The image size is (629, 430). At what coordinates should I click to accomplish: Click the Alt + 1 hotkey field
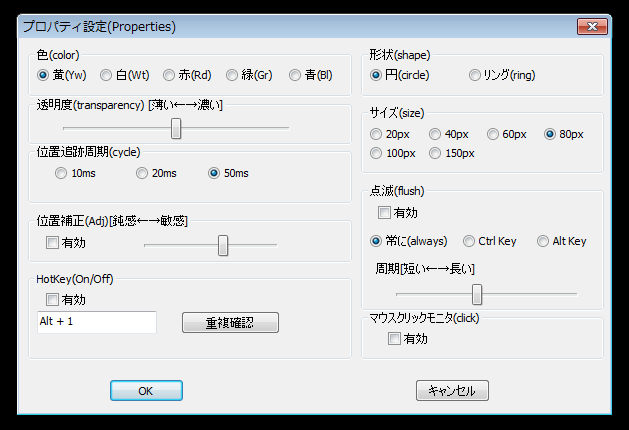(95, 322)
